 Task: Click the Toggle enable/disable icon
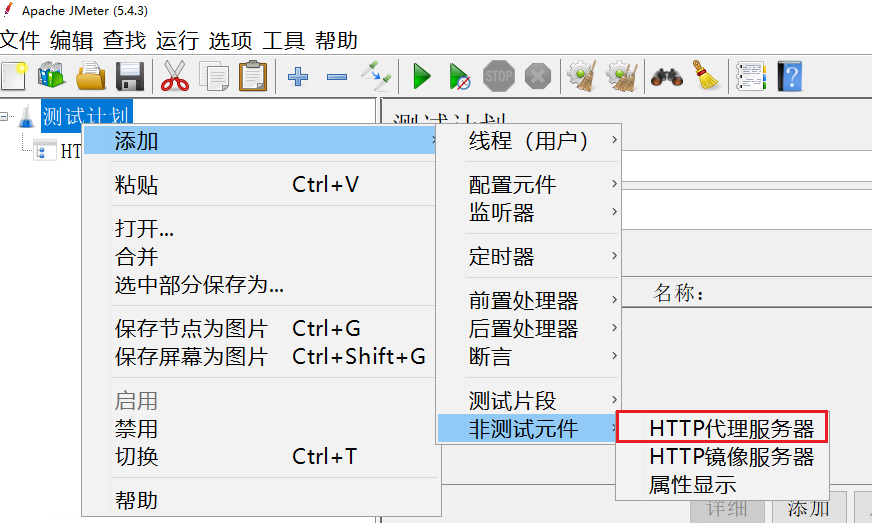click(376, 76)
